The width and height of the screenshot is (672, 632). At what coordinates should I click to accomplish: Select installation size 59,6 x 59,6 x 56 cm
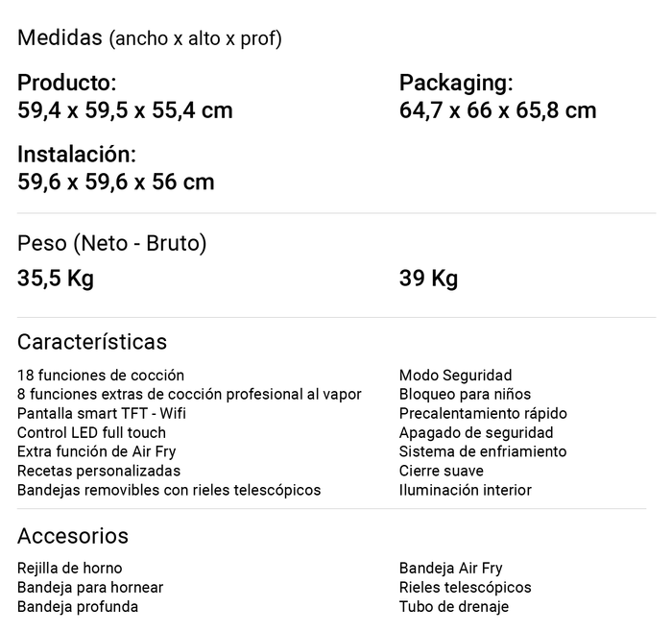(x=116, y=182)
